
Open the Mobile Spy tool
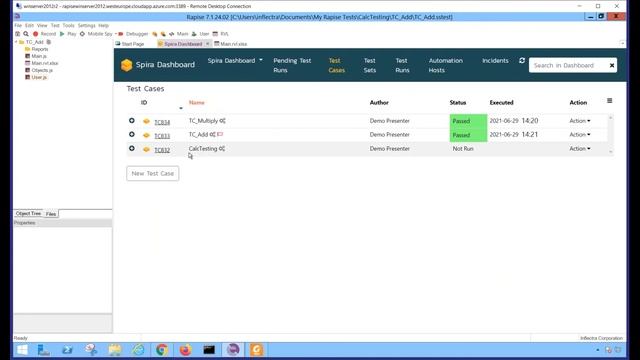(96, 34)
